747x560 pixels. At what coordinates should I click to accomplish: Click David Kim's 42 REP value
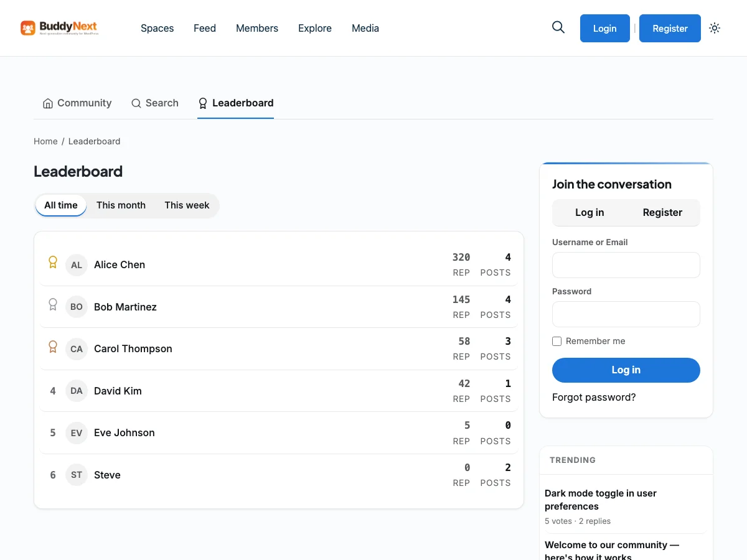point(464,383)
